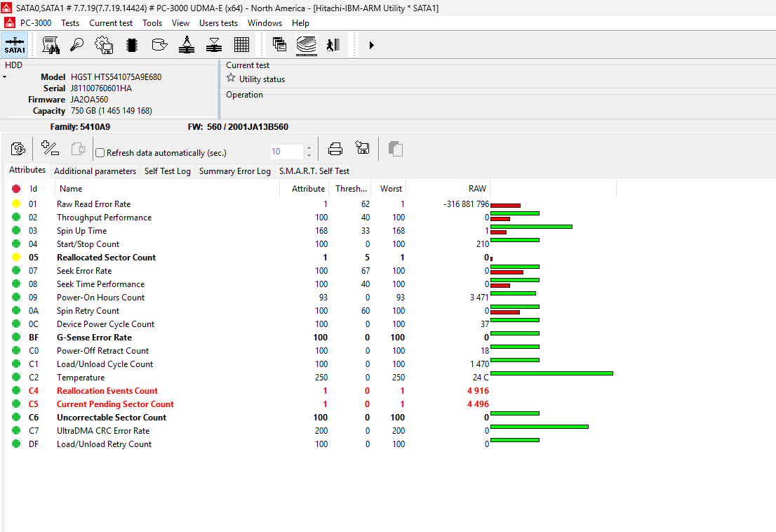The height and width of the screenshot is (532, 776).
Task: Switch to the Self Test Log tab
Action: point(167,171)
